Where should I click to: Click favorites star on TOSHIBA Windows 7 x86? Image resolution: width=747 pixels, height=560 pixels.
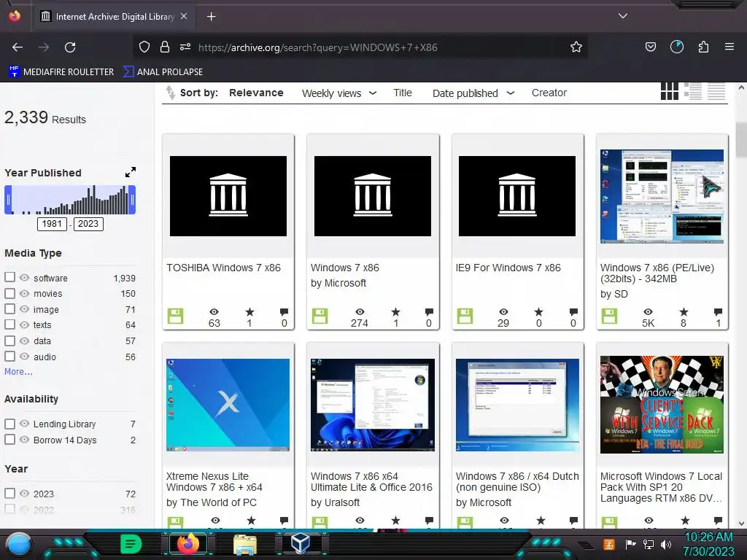point(249,312)
